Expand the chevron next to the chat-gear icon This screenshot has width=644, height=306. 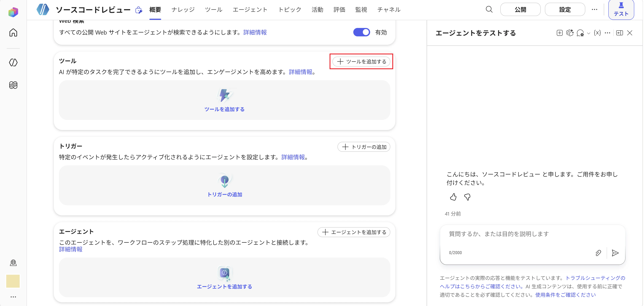pyautogui.click(x=588, y=33)
